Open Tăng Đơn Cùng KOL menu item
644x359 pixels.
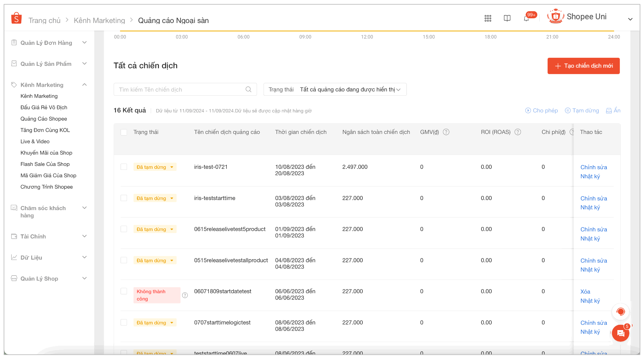45,130
